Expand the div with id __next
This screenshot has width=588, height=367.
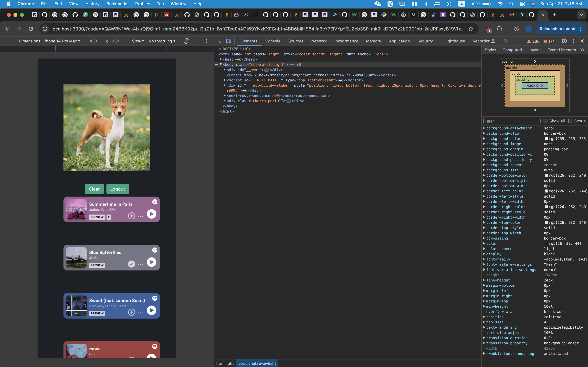pyautogui.click(x=224, y=70)
